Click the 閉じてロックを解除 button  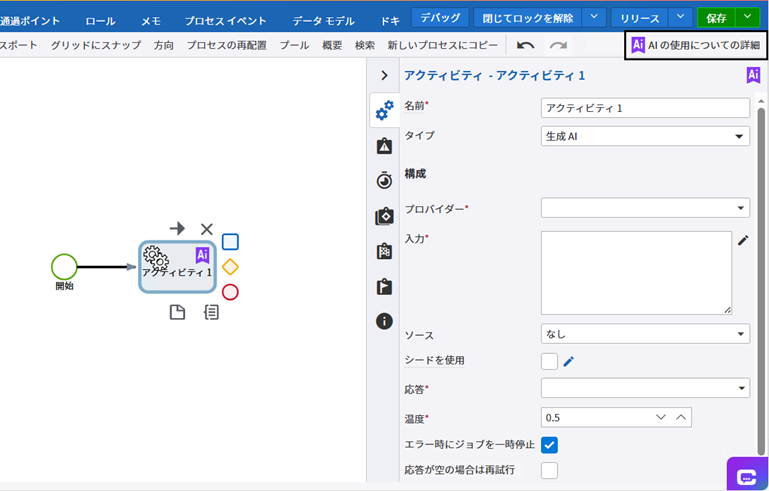coord(528,18)
